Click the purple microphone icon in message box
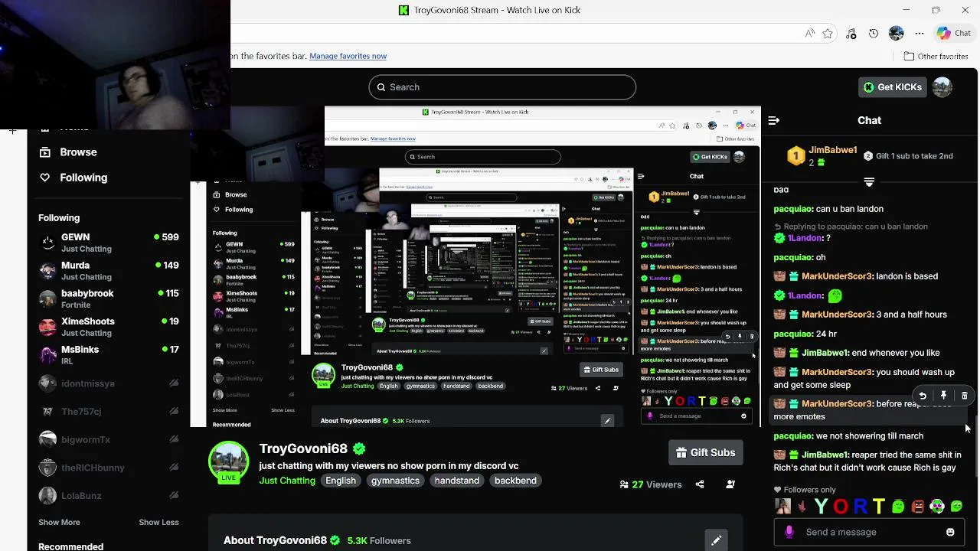Screen dimensions: 980x551 pyautogui.click(x=789, y=532)
